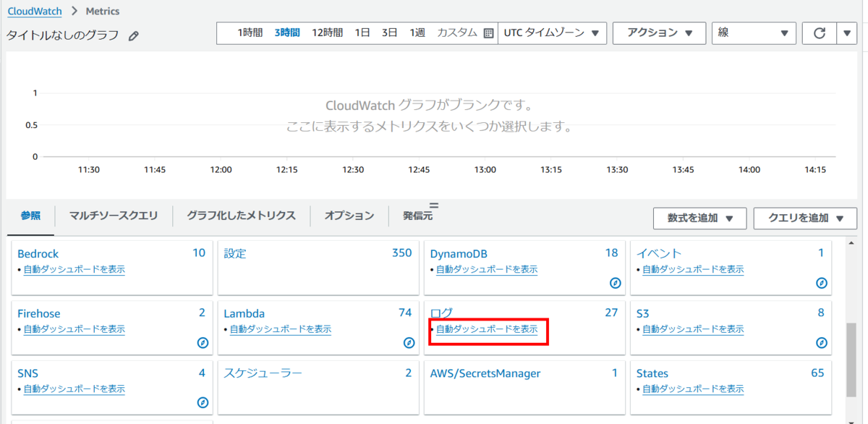Select the 1時間 time range
868x424 pixels.
(x=250, y=33)
